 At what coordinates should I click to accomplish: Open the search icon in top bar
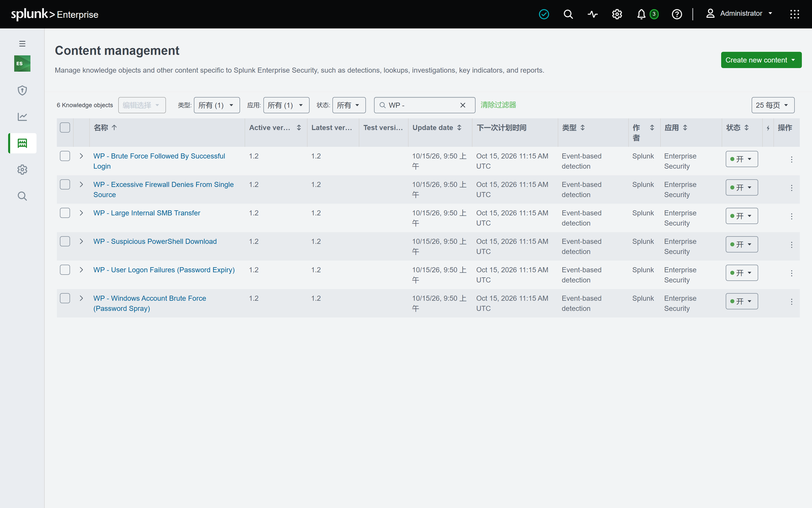point(568,14)
